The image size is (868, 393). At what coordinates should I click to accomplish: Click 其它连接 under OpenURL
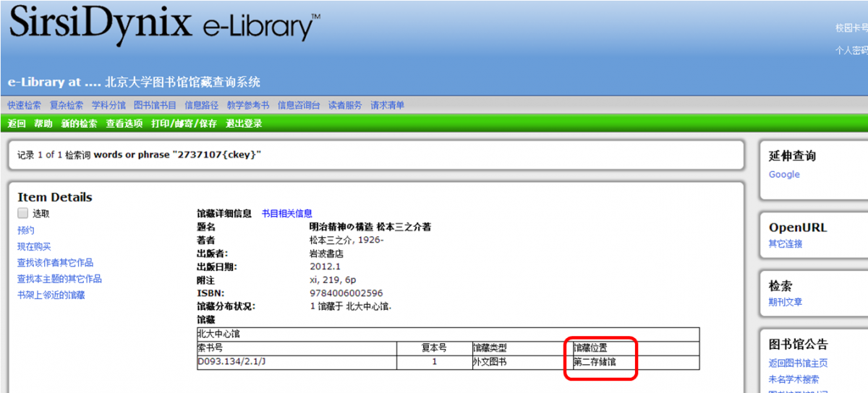click(786, 244)
